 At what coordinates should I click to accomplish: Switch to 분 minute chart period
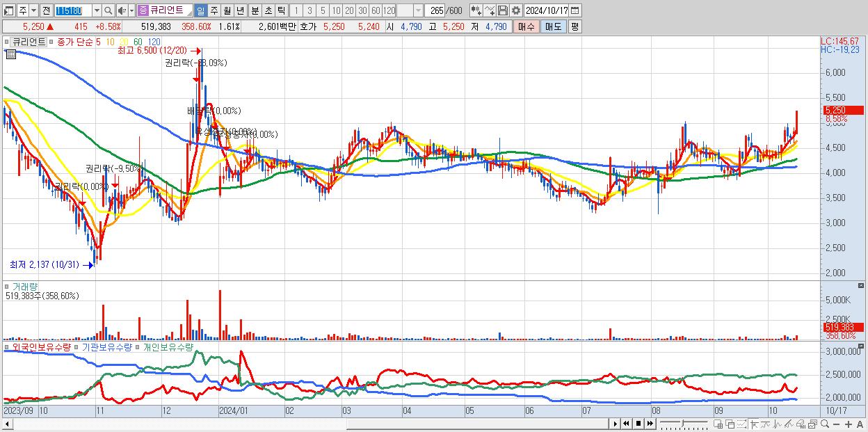coord(255,10)
